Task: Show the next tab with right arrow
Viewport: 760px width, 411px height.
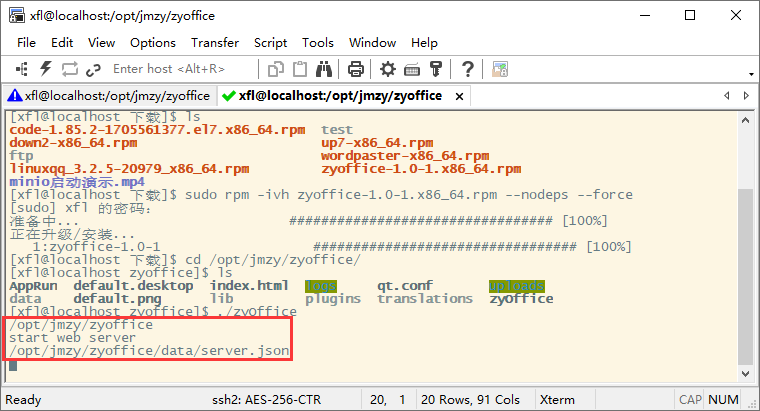Action: [x=746, y=96]
